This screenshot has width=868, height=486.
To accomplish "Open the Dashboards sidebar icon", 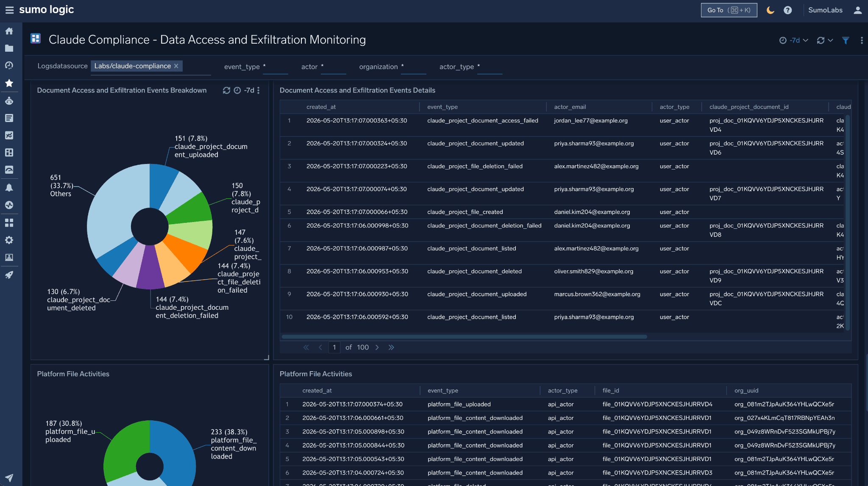I will click(9, 153).
